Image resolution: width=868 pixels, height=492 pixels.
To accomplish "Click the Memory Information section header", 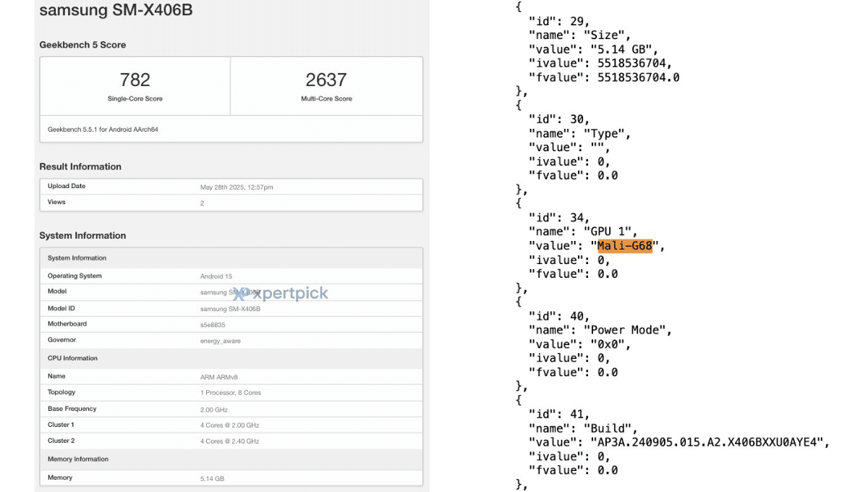I will point(78,459).
